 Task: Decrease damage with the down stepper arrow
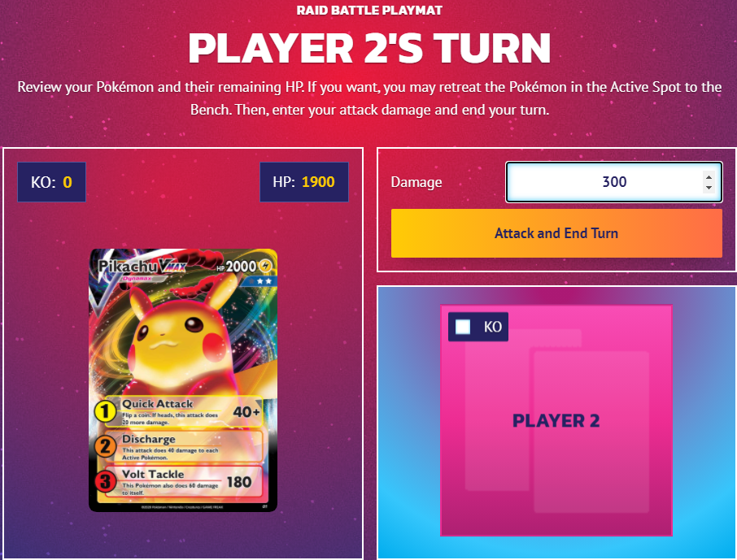[x=709, y=188]
